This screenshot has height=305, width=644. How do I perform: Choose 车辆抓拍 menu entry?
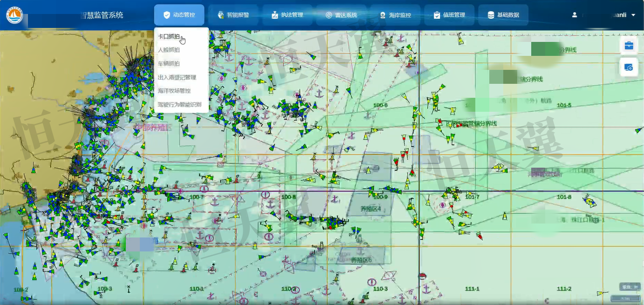tap(169, 64)
